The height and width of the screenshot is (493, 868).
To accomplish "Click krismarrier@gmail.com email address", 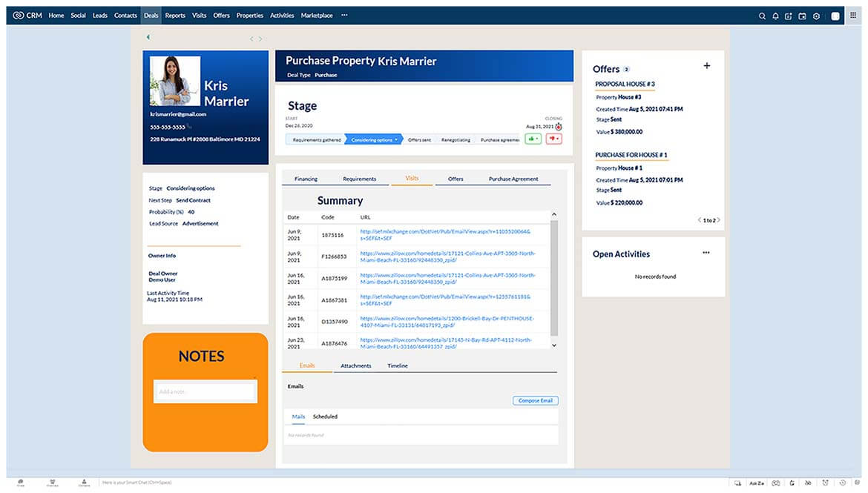I will point(178,114).
